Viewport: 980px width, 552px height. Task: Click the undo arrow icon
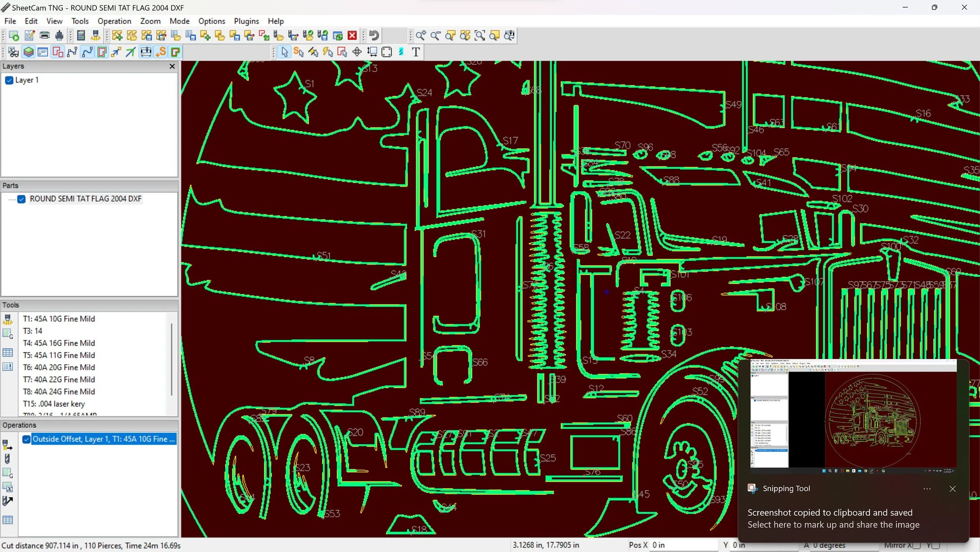coord(374,36)
